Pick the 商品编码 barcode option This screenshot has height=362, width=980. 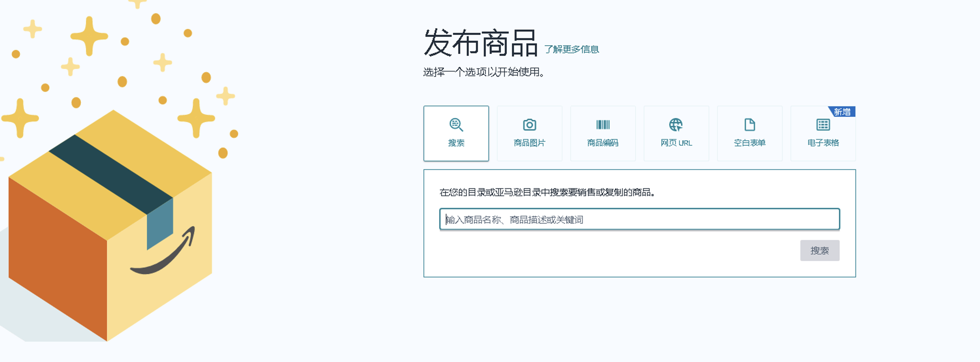pos(603,133)
